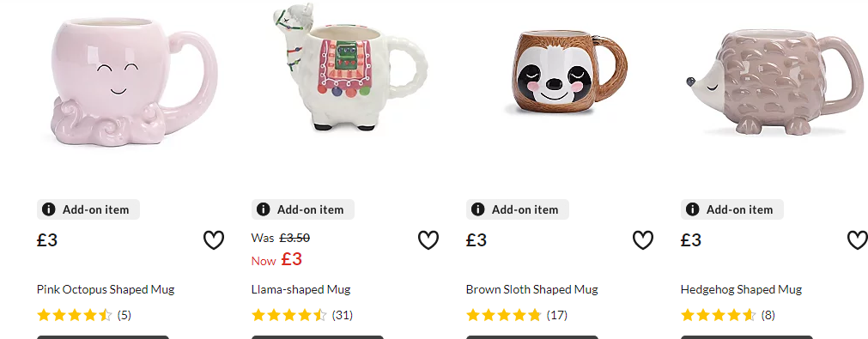Favourite the Pink Octopus mug with heart
This screenshot has width=868, height=339.
click(214, 240)
